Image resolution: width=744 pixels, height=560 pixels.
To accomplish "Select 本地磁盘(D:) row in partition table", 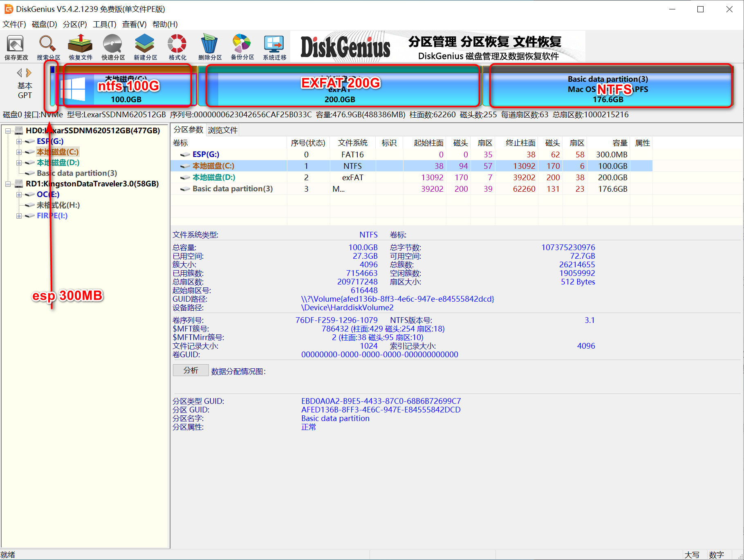I will (x=411, y=177).
